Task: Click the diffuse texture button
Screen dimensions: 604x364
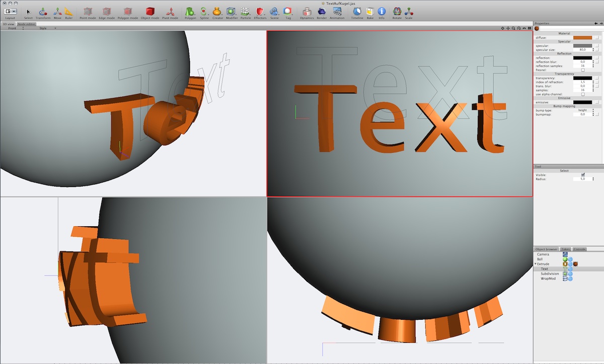Action: click(597, 38)
